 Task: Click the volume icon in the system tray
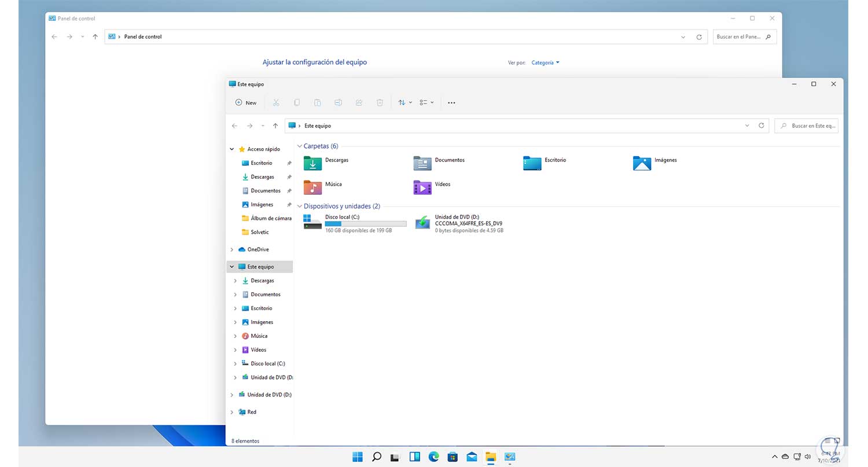(x=808, y=457)
